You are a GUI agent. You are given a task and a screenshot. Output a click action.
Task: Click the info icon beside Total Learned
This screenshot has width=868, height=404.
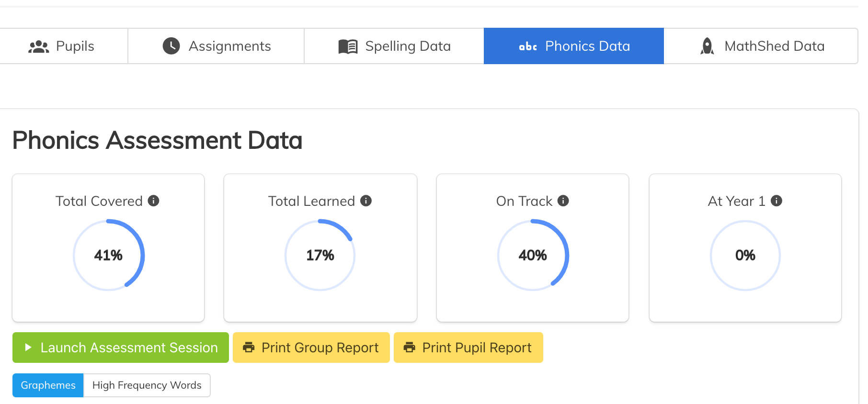click(x=366, y=201)
